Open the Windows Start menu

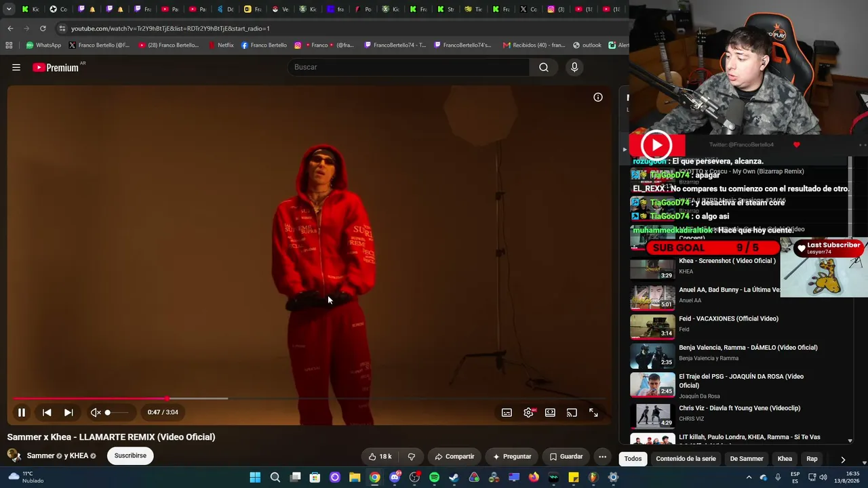(x=255, y=477)
